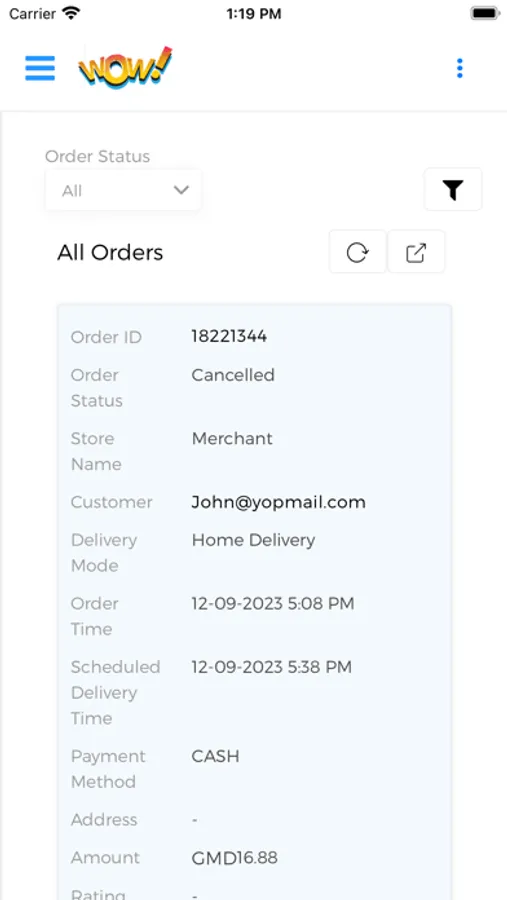Tap the amount GMD16.88
Image resolution: width=507 pixels, height=900 pixels.
pyautogui.click(x=234, y=858)
